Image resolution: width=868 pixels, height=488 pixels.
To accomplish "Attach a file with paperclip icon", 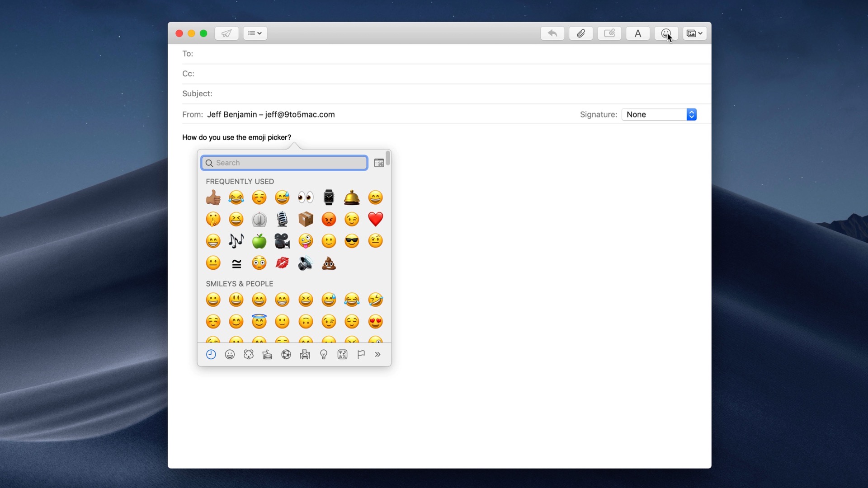I will (x=581, y=33).
